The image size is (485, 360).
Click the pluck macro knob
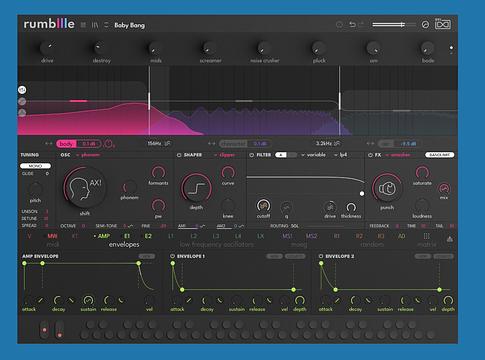click(318, 49)
